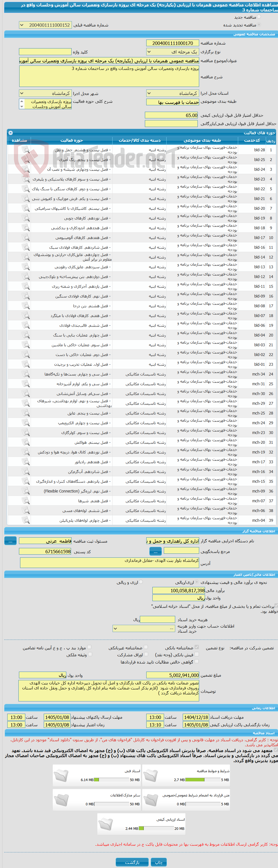The image size is (278, 868).
Task: Open view icon for row bld-25
Action: point(26,159)
